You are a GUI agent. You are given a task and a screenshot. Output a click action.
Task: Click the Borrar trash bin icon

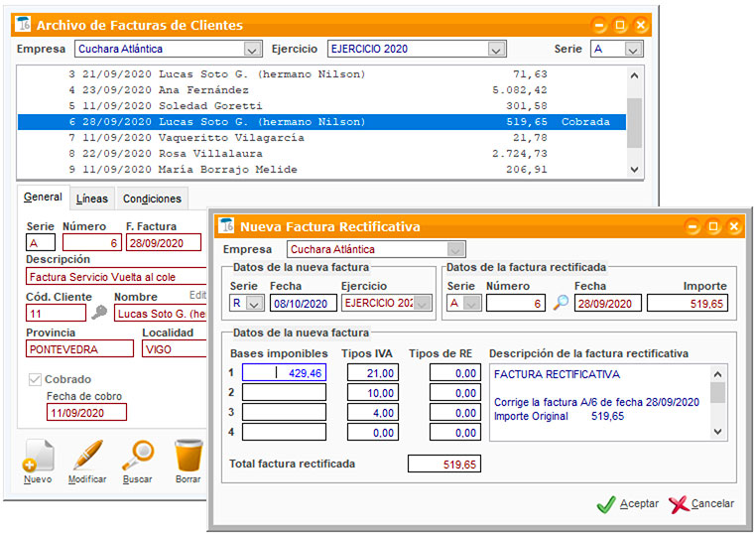point(189,455)
